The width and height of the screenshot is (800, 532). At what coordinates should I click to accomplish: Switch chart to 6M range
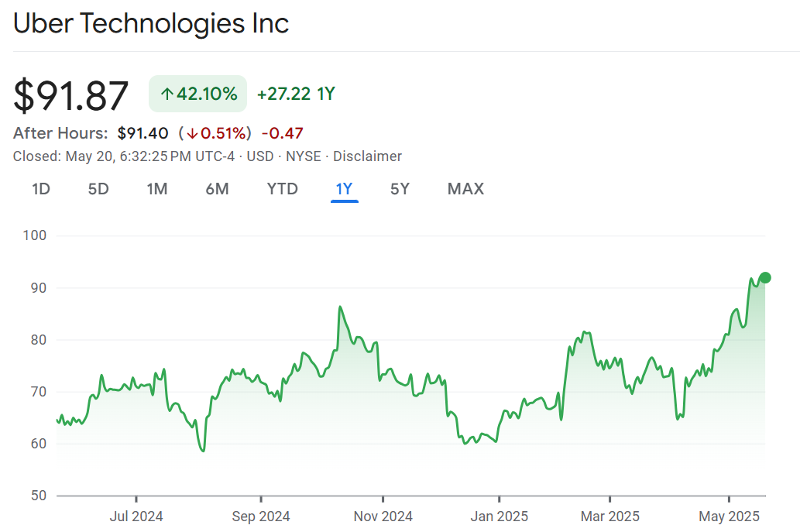pos(217,189)
